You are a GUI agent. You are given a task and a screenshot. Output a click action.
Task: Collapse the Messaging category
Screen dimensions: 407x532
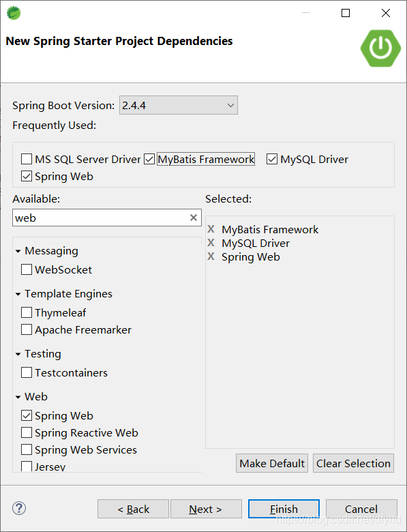pyautogui.click(x=18, y=252)
